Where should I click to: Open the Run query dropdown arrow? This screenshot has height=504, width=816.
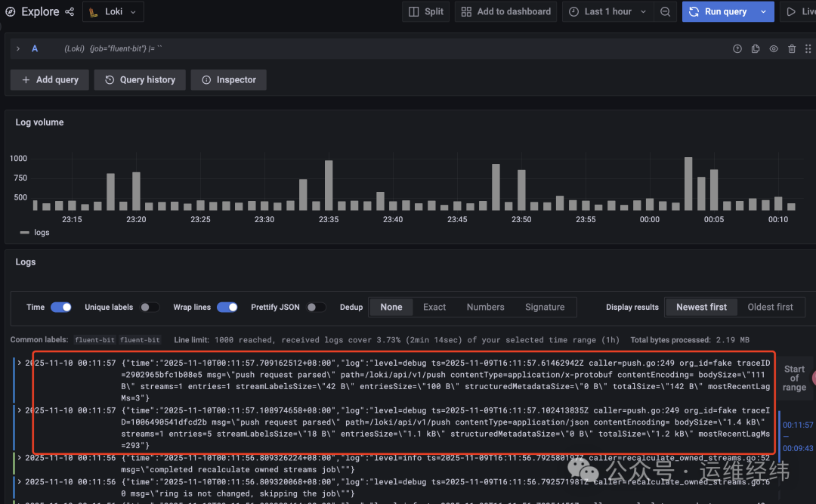[x=763, y=11]
